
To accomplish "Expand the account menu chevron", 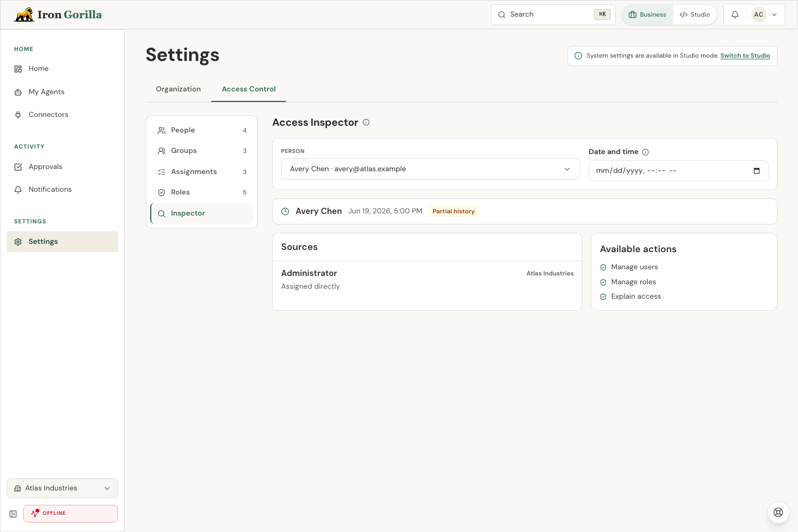I will (x=775, y=15).
